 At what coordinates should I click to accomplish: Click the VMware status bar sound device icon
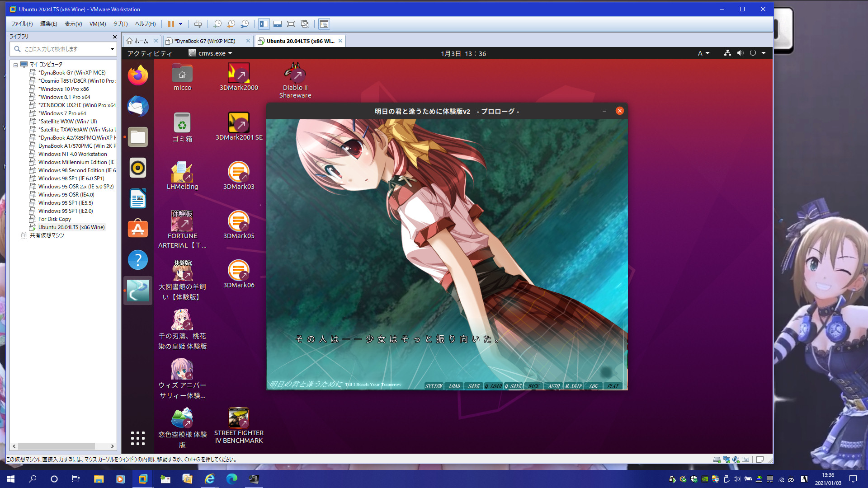tap(736, 460)
